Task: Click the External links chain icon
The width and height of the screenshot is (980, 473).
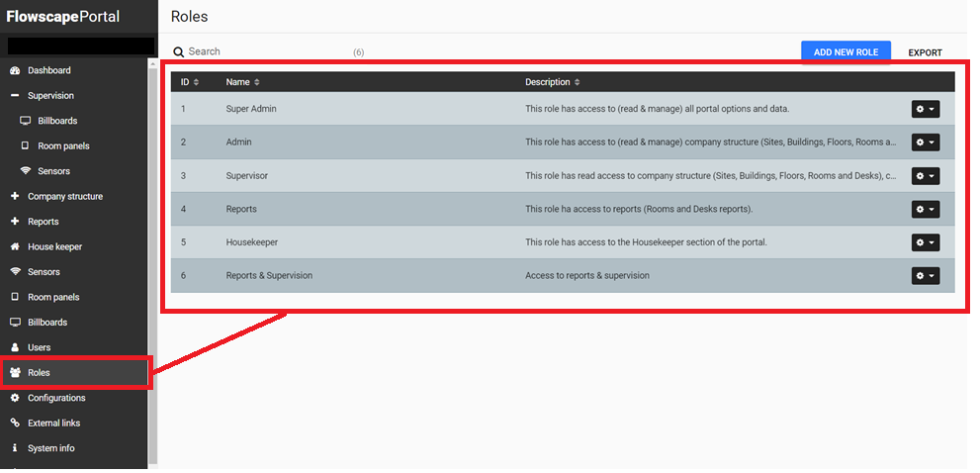Action: [16, 423]
